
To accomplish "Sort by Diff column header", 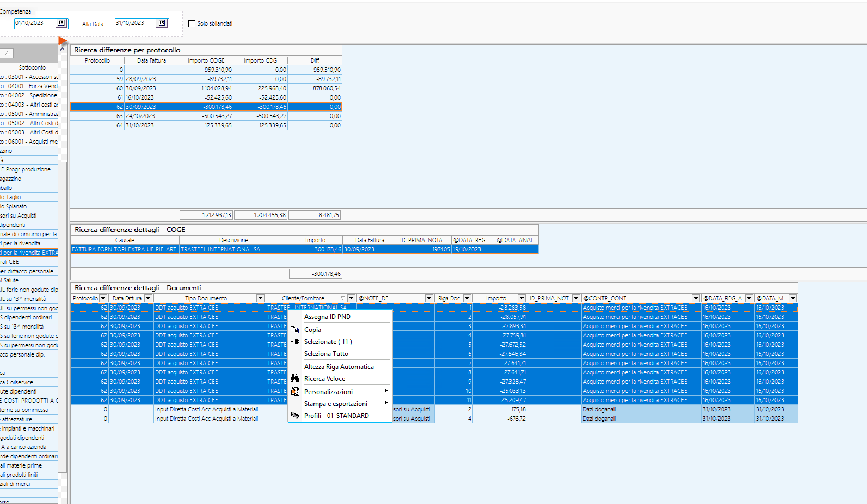I will pos(315,60).
